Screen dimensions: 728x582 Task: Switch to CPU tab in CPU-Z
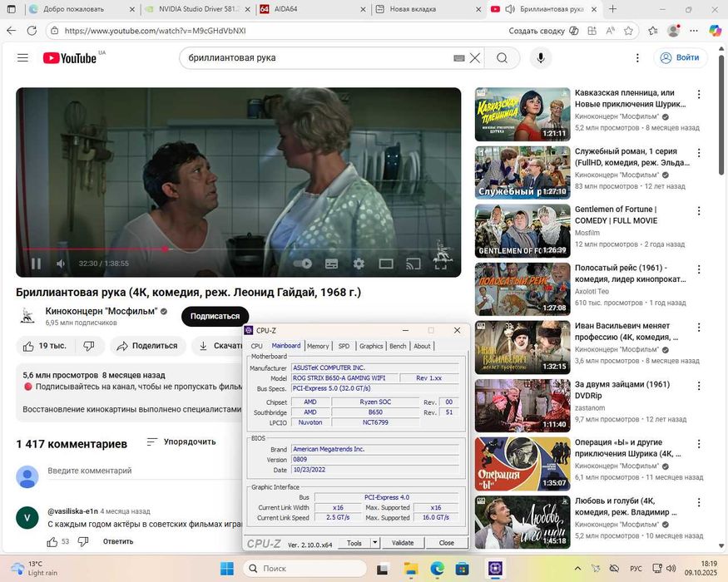[x=257, y=346]
